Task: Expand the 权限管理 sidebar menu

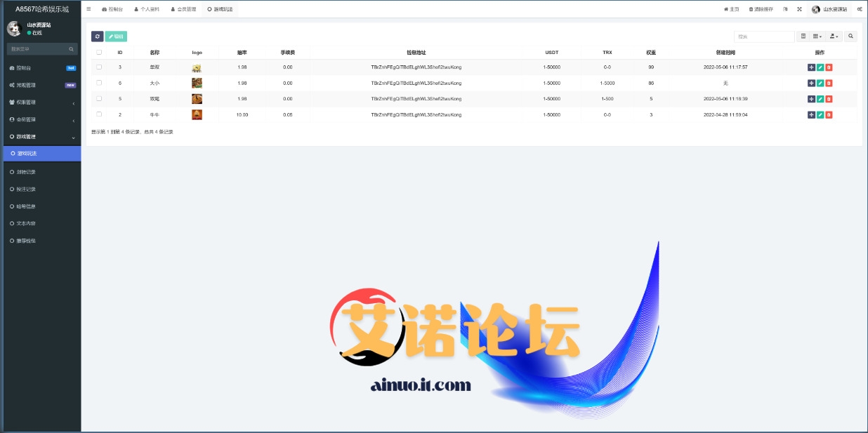Action: tap(41, 102)
